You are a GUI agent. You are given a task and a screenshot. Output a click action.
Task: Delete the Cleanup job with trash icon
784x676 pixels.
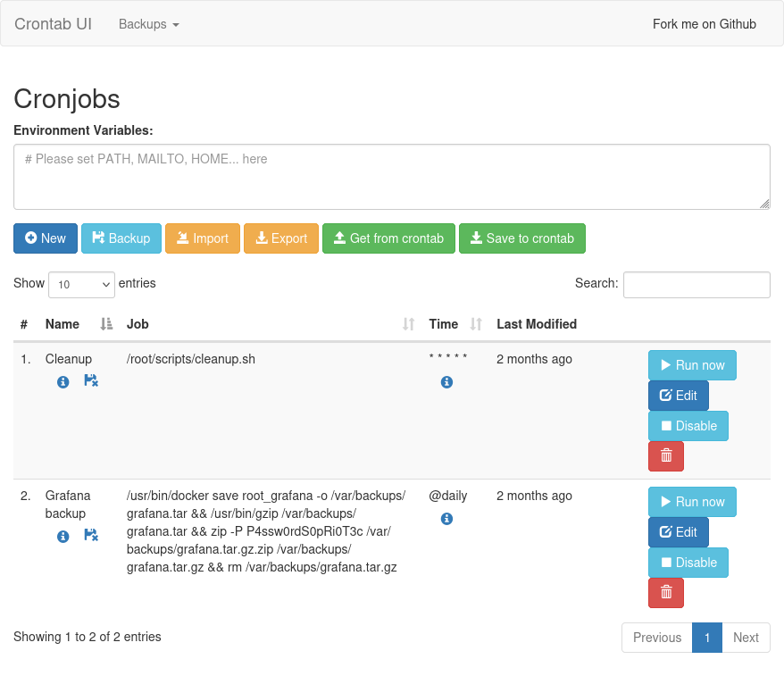[x=665, y=456]
